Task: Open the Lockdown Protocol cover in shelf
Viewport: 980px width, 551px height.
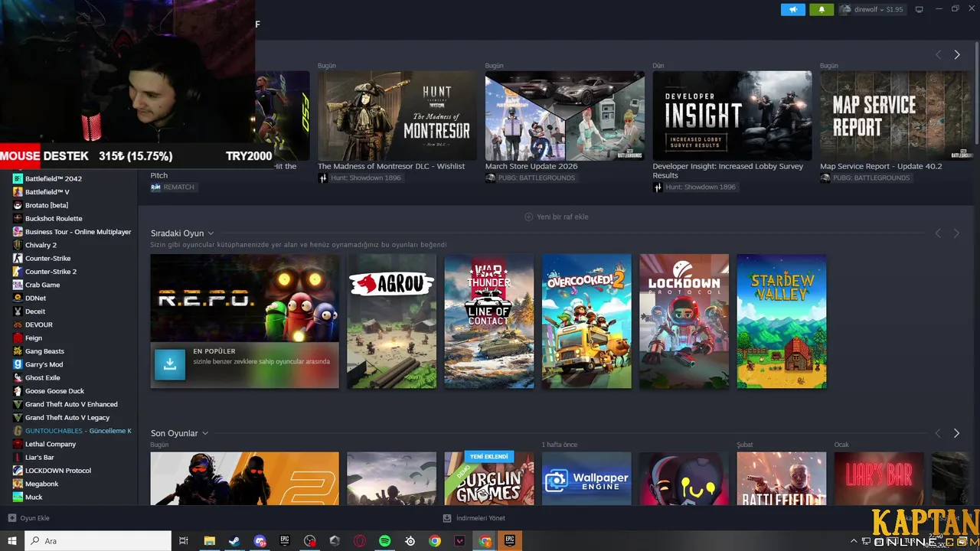Action: pyautogui.click(x=684, y=321)
